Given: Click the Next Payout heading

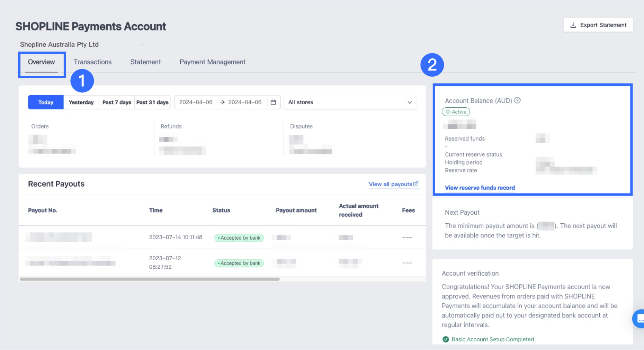Looking at the screenshot, I should click(462, 212).
